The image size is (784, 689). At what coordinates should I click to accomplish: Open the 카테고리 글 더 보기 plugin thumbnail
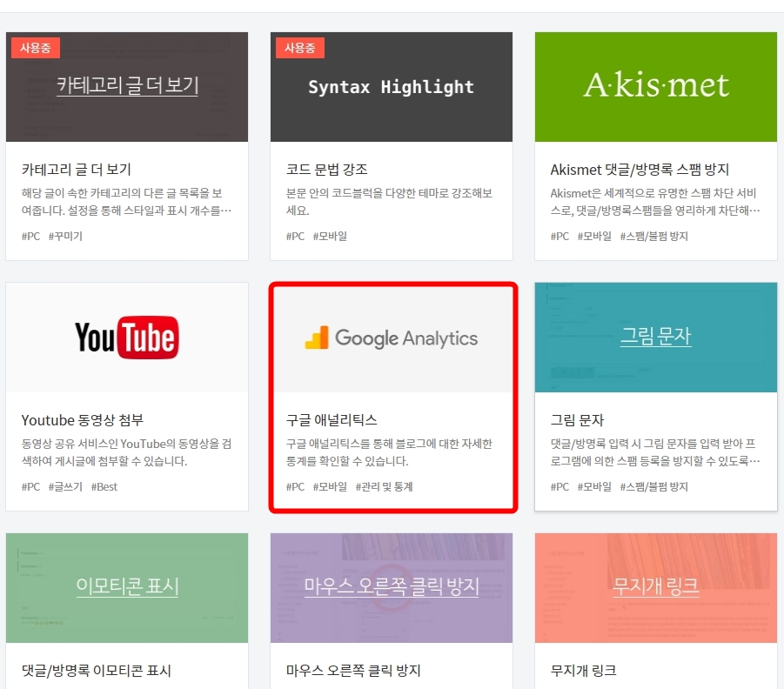coord(127,87)
